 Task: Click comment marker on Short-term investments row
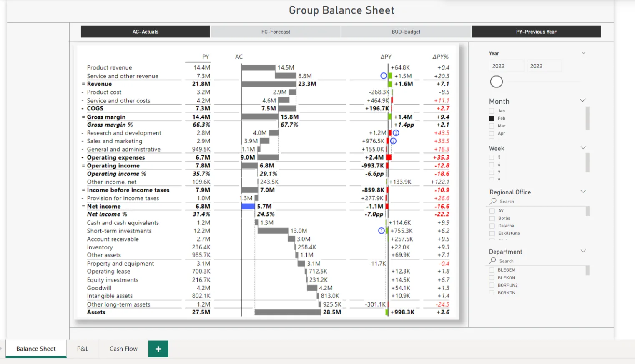(381, 231)
